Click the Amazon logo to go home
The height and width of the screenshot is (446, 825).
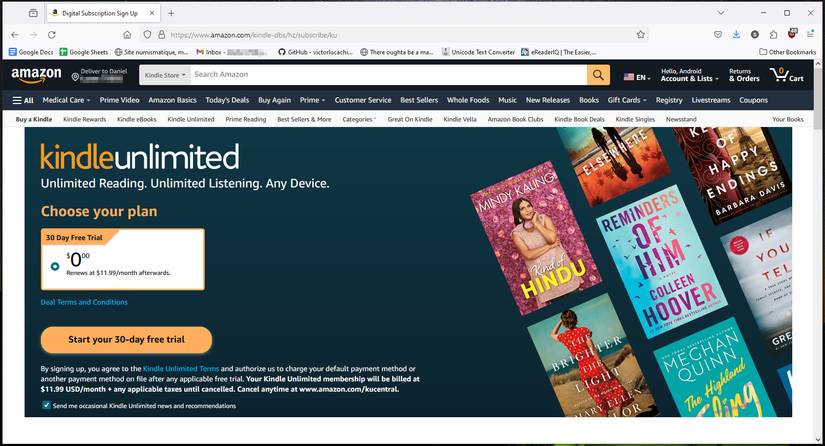click(x=37, y=75)
